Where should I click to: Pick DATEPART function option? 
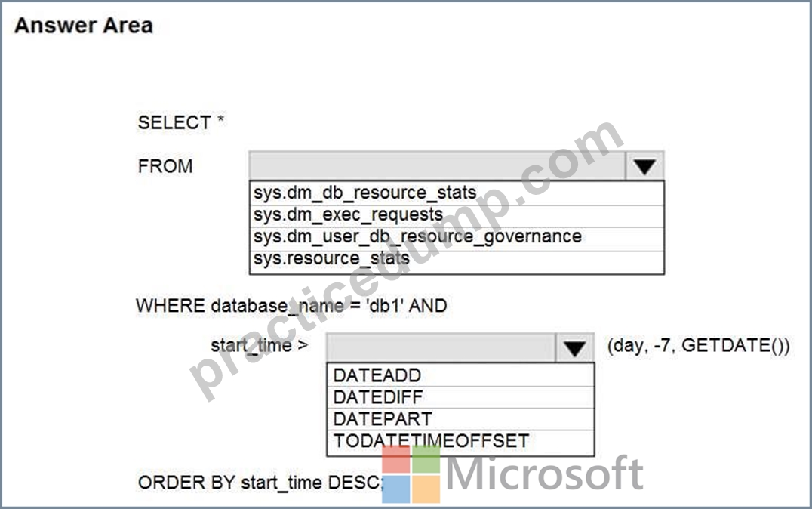point(460,419)
